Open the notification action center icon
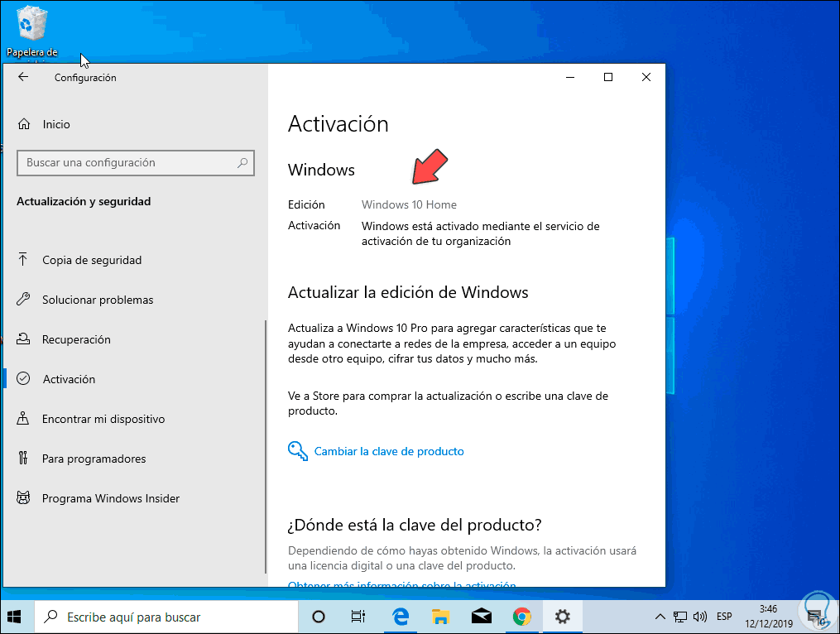Viewport: 840px width, 634px height. (x=816, y=617)
